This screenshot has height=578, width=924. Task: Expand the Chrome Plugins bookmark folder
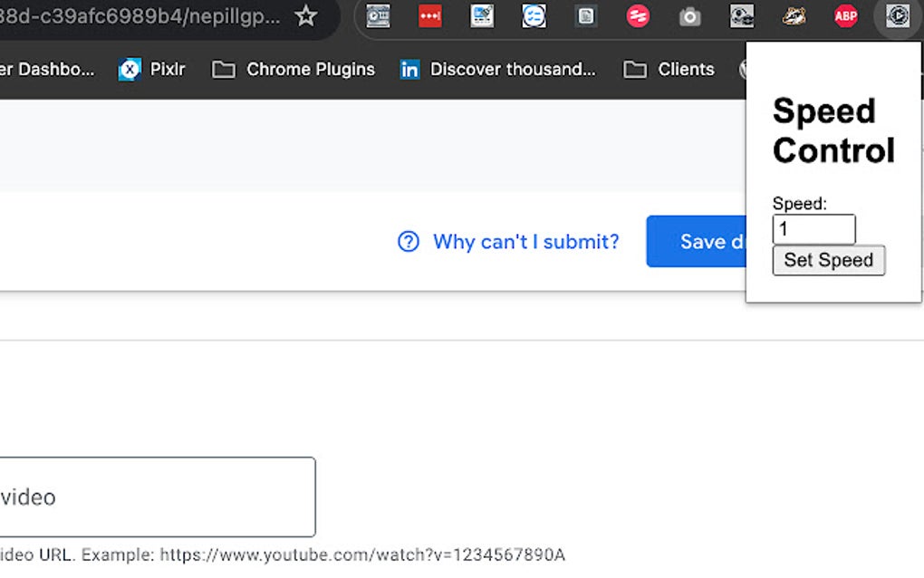pyautogui.click(x=293, y=69)
